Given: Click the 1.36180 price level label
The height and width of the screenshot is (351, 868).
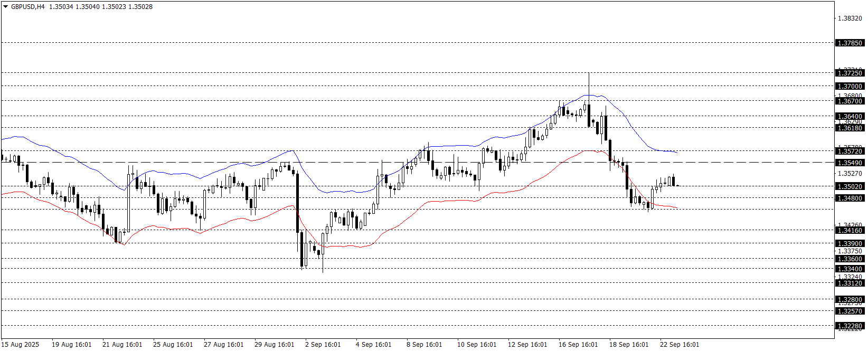Looking at the screenshot, I should pyautogui.click(x=850, y=128).
